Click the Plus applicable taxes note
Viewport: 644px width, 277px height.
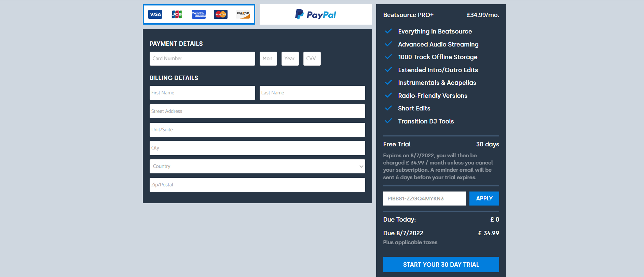[x=410, y=242]
